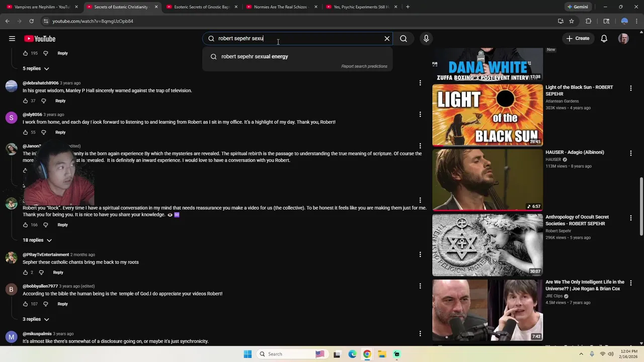Like the comment by @debrahatch8906
644x362 pixels.
coord(26,101)
